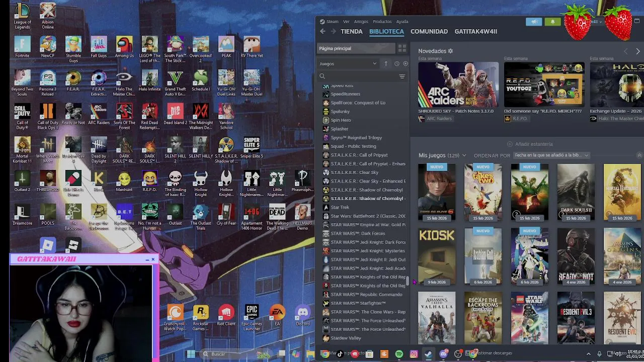Select the R.E.P.O. desktop shortcut
The image size is (644, 362).
pyautogui.click(x=149, y=181)
